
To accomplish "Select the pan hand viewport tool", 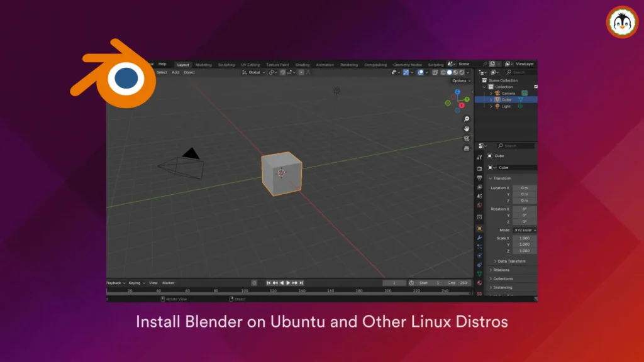I will point(467,128).
